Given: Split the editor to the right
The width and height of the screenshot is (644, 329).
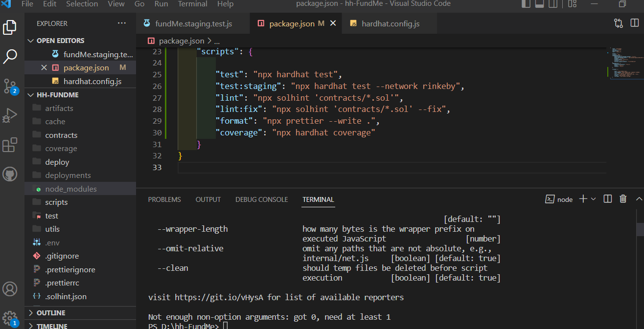Looking at the screenshot, I should (635, 23).
